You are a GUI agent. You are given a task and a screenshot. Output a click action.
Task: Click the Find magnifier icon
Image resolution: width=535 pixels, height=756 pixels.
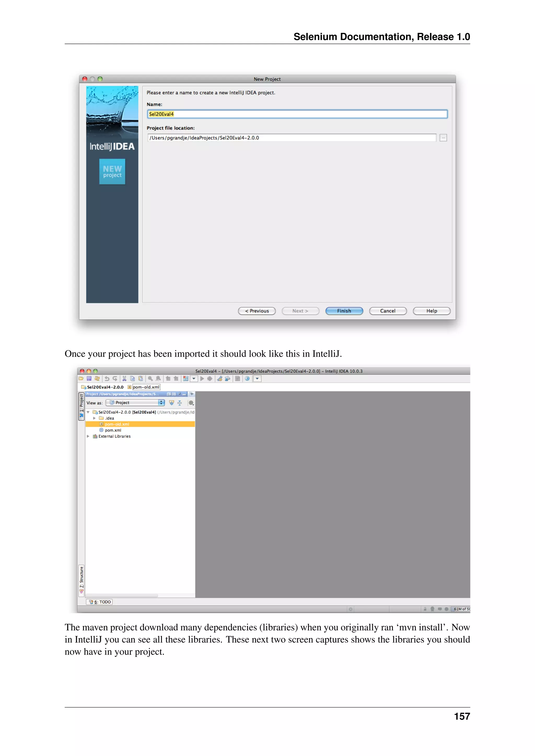pos(150,379)
